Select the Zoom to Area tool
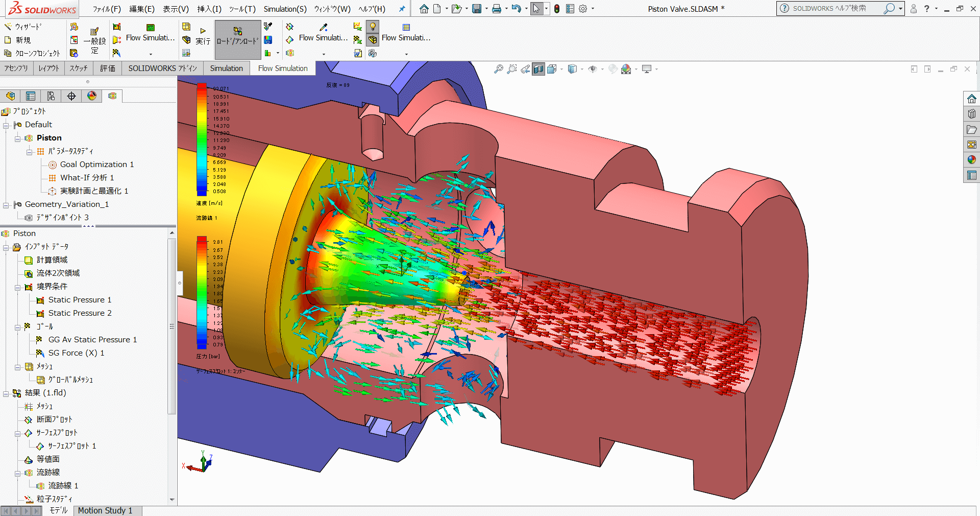This screenshot has height=516, width=980. (512, 69)
